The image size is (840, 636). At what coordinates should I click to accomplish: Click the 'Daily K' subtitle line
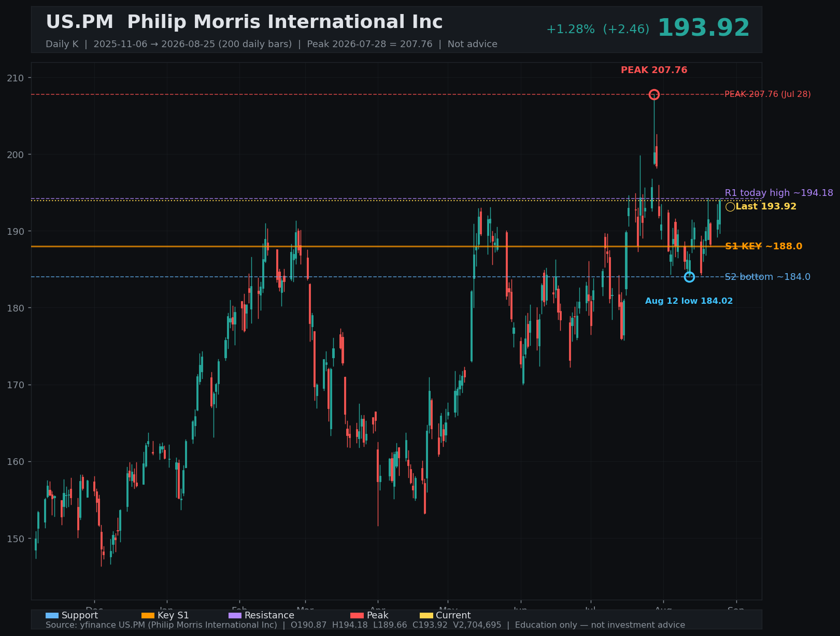[x=272, y=44]
